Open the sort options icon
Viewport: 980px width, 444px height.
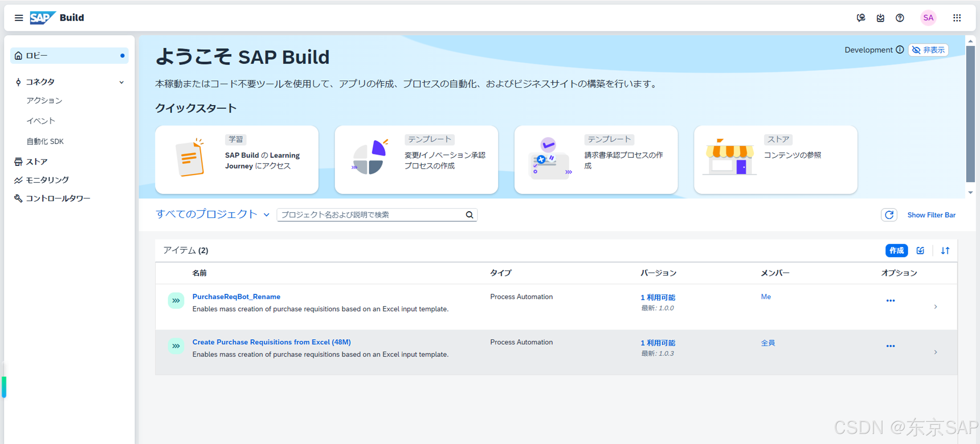(945, 251)
